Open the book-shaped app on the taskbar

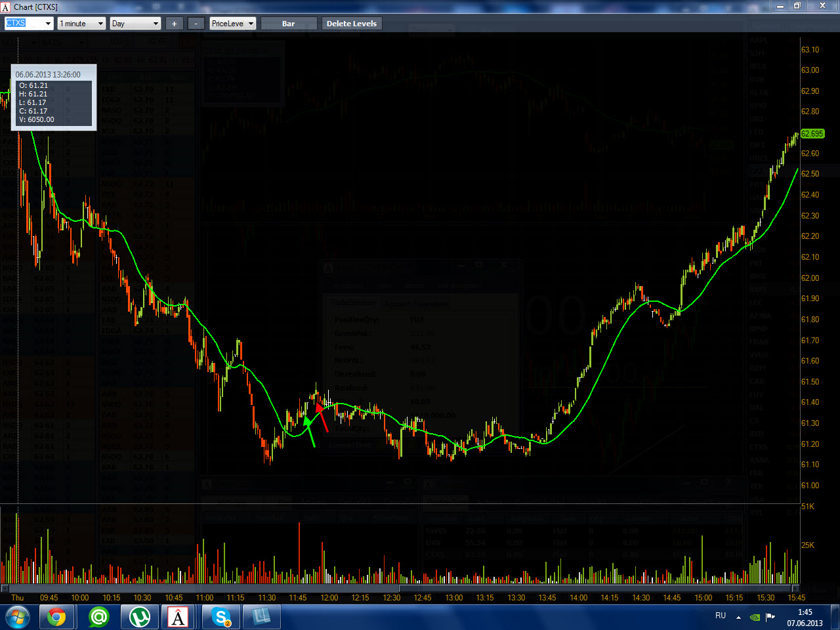coord(261,617)
